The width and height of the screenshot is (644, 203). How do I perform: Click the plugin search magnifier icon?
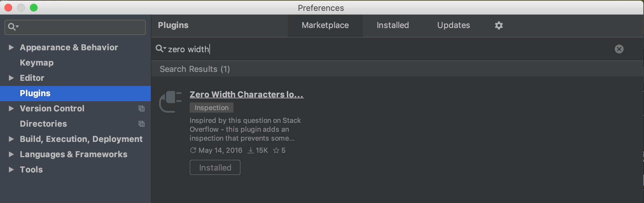click(160, 49)
